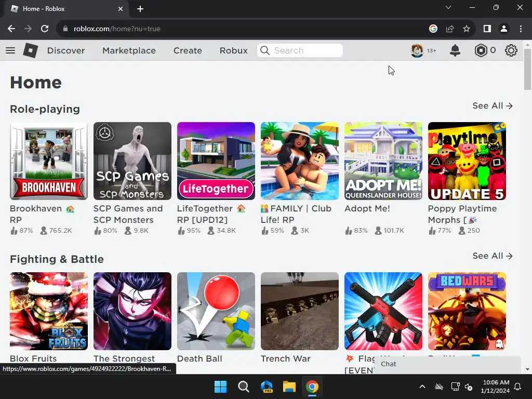532x399 pixels.
Task: Open the user avatar profile icon
Action: 417,50
